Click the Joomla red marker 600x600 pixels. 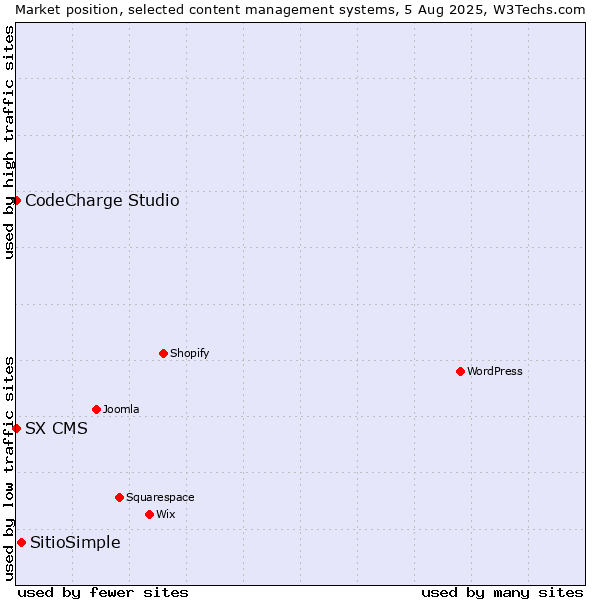click(96, 410)
